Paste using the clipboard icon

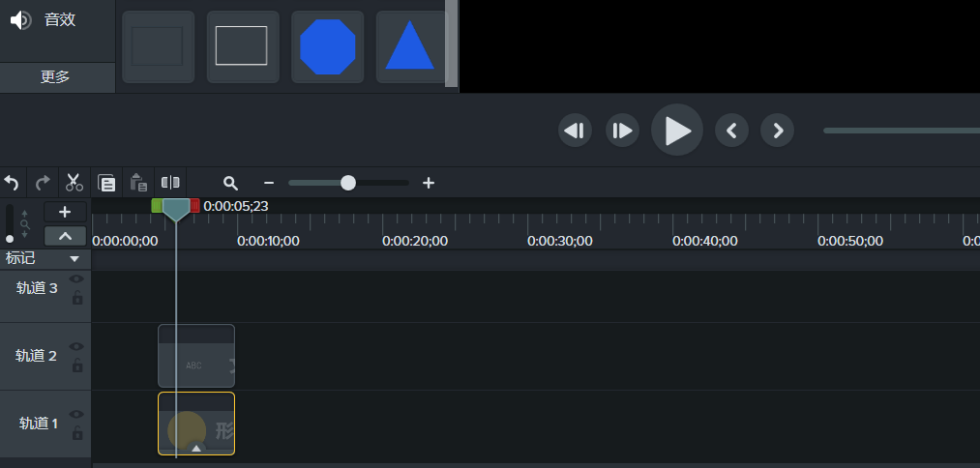138,182
